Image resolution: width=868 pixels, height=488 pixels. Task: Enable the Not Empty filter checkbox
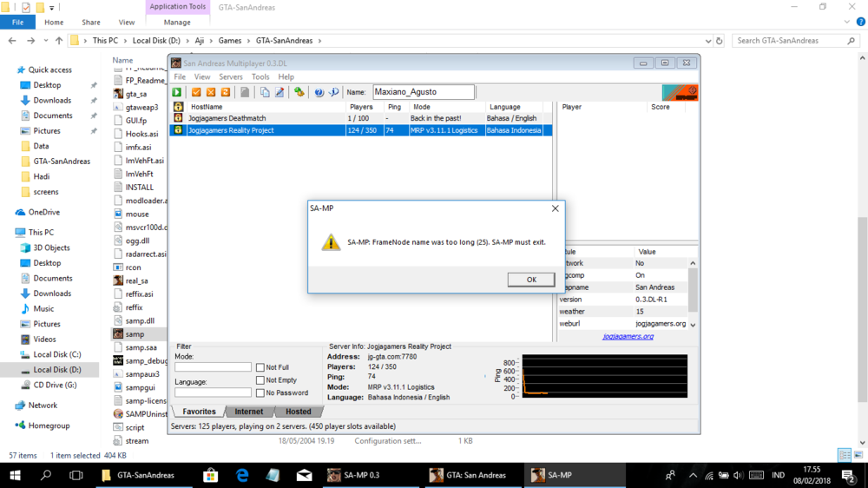[x=260, y=380]
